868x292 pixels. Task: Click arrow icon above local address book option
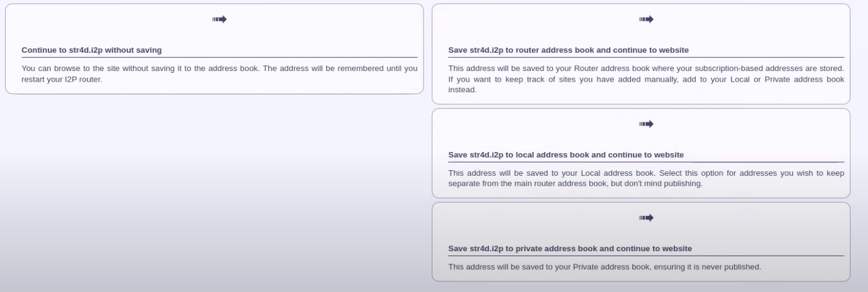click(x=646, y=124)
